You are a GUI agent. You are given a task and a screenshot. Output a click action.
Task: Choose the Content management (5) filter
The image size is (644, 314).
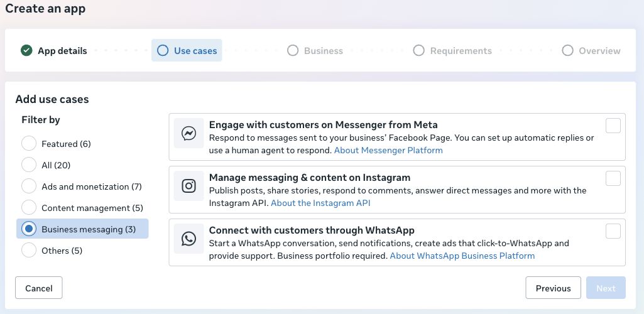click(x=29, y=208)
